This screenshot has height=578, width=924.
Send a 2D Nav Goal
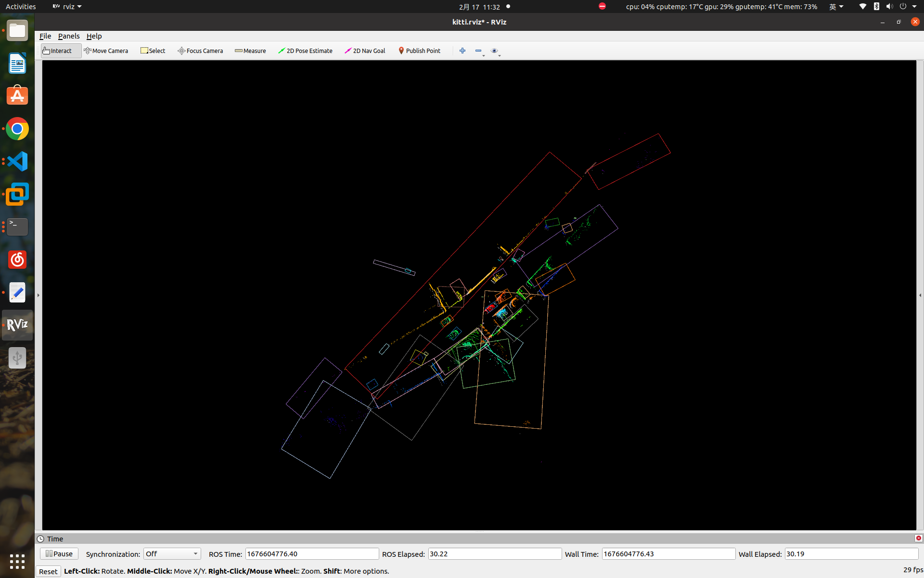pos(365,51)
